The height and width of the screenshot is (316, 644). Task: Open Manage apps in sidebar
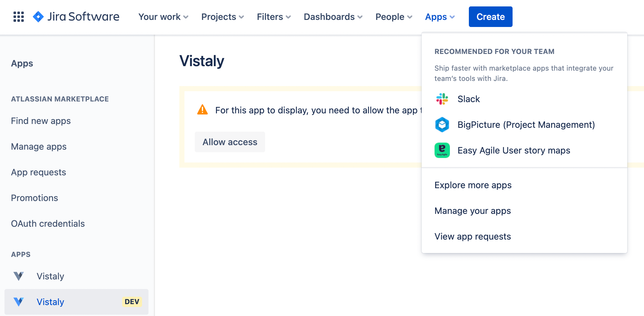click(76, 146)
